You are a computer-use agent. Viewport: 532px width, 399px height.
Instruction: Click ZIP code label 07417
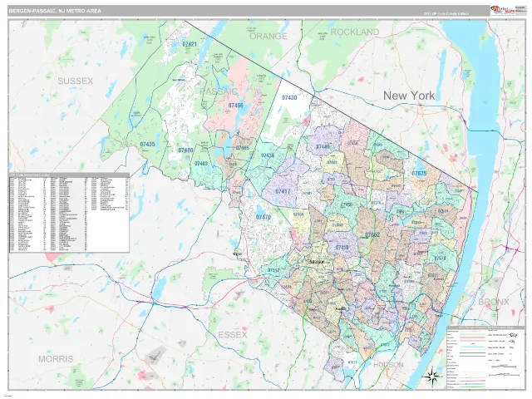[x=283, y=191]
